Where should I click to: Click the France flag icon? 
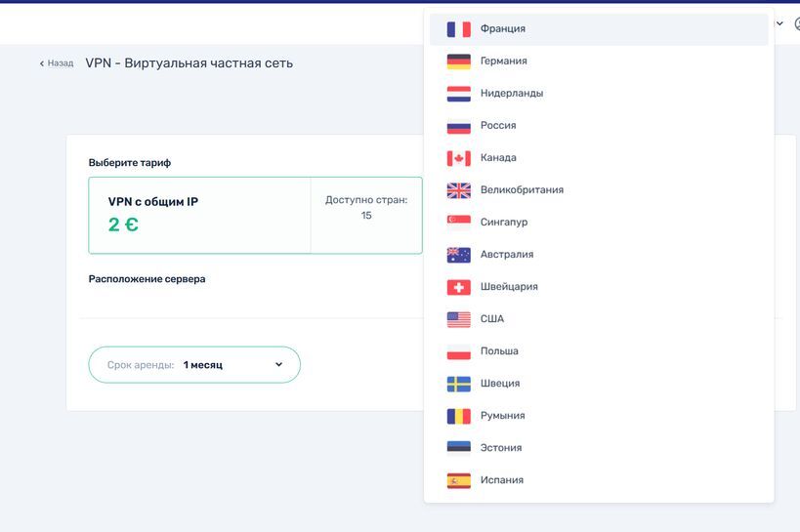click(458, 29)
